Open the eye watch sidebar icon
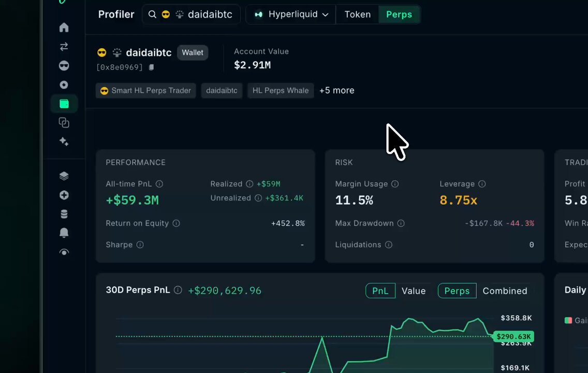Viewport: 588px width, 373px height. click(64, 252)
